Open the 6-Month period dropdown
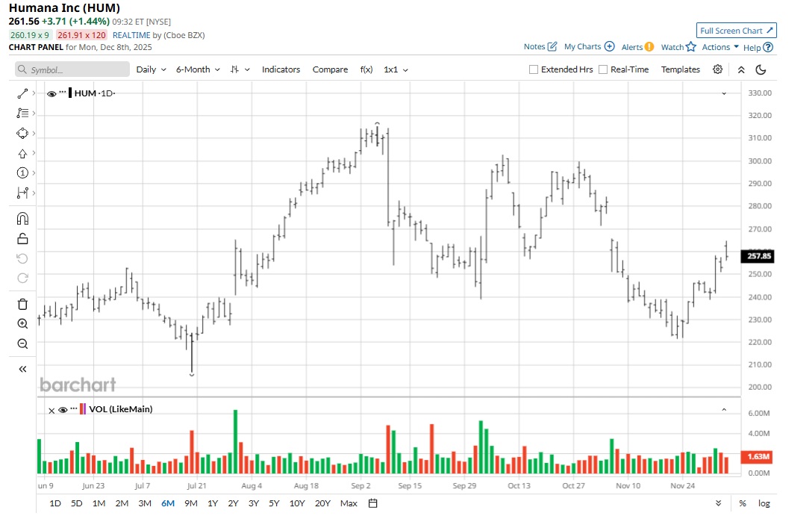The width and height of the screenshot is (812, 522). (198, 69)
